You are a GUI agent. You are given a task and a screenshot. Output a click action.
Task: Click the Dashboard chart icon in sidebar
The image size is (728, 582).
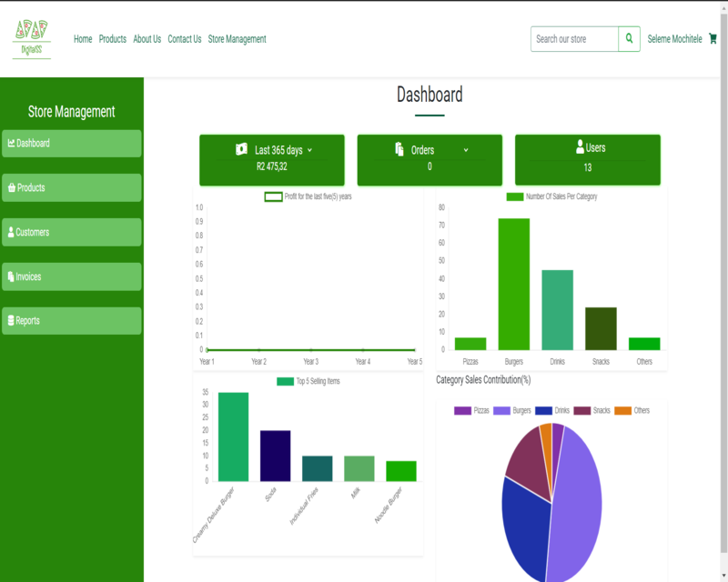(11, 144)
